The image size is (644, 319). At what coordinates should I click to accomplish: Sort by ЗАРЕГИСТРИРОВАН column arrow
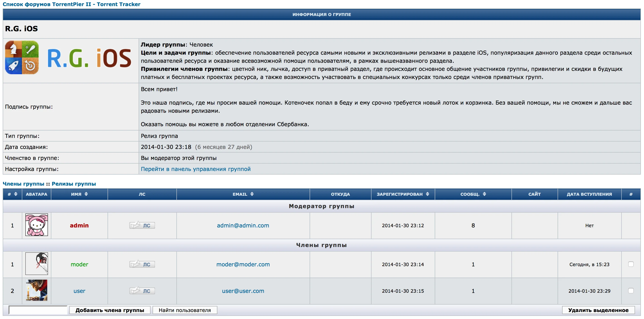click(427, 194)
